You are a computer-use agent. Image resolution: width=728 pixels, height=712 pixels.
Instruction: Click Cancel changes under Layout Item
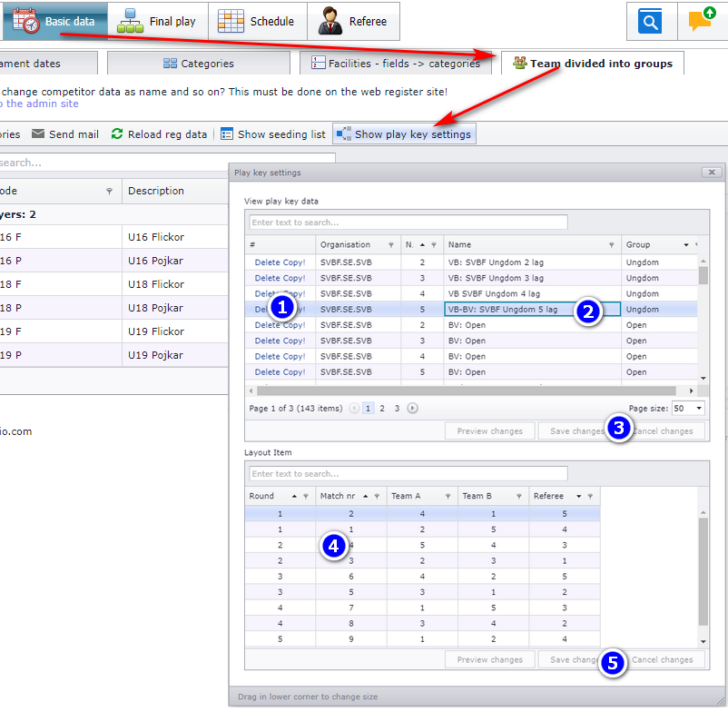click(x=662, y=659)
